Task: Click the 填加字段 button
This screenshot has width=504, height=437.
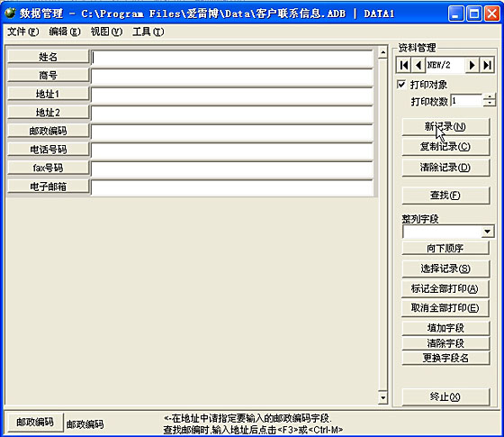Action: tap(445, 328)
